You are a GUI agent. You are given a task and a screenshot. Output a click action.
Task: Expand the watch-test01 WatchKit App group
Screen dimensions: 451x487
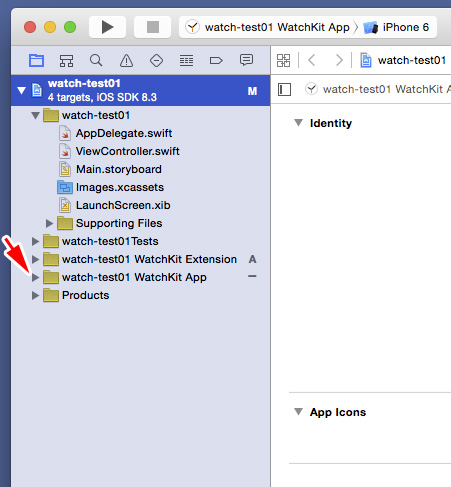coord(35,277)
